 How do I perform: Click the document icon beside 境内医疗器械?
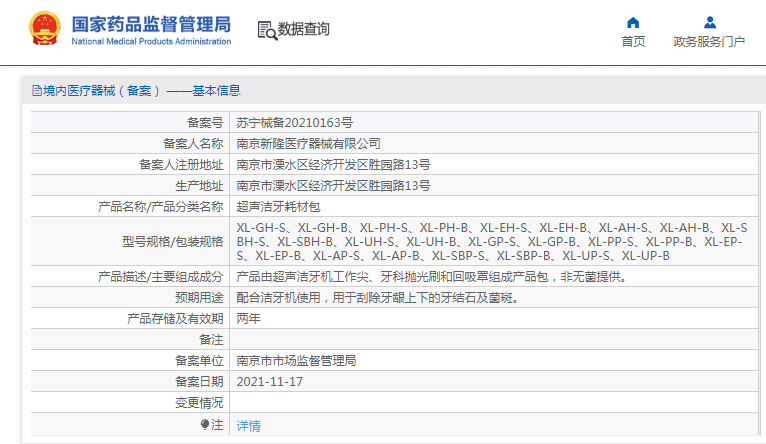click(37, 91)
